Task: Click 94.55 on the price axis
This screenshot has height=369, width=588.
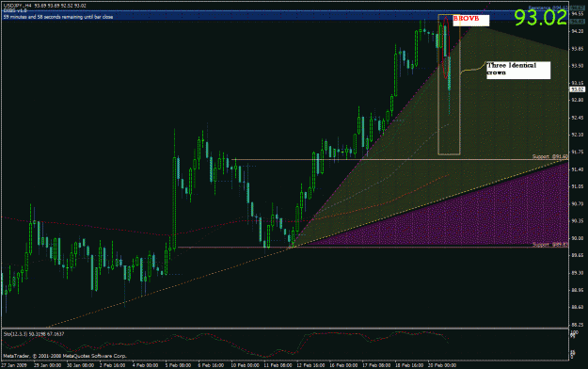Action: [577, 13]
